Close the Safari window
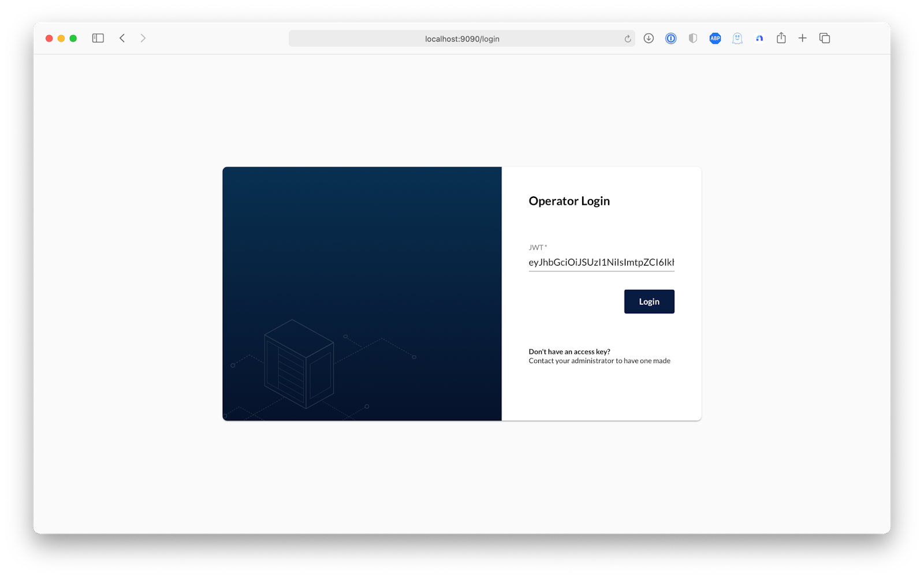Image resolution: width=924 pixels, height=578 pixels. click(x=49, y=38)
